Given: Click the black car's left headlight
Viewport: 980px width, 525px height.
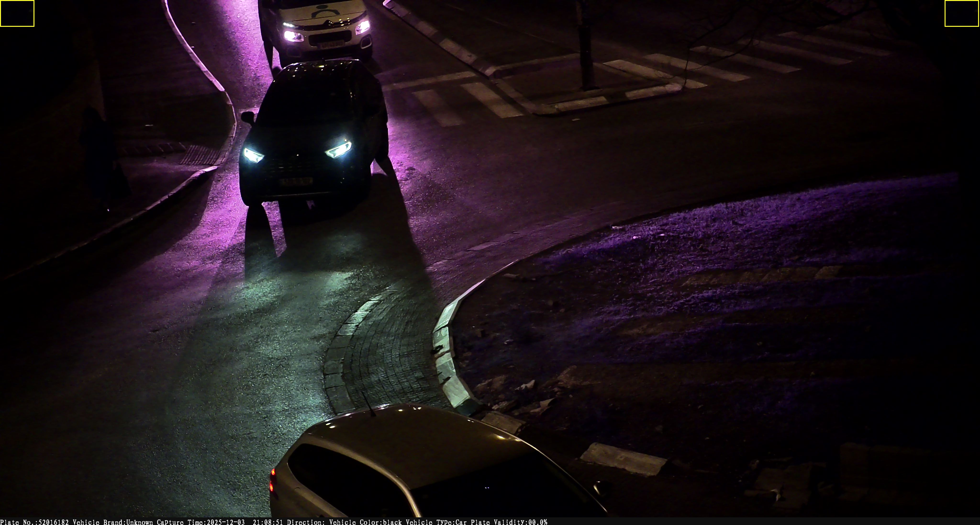Looking at the screenshot, I should pos(253,155).
